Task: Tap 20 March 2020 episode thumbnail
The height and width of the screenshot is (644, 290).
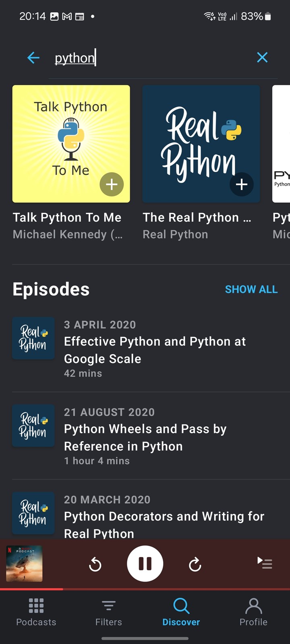Action: click(33, 513)
